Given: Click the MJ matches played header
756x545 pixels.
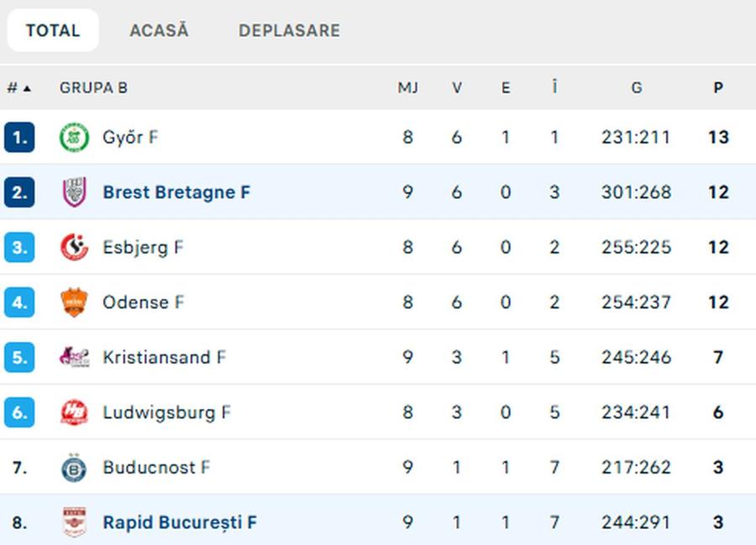Looking at the screenshot, I should coord(407,88).
